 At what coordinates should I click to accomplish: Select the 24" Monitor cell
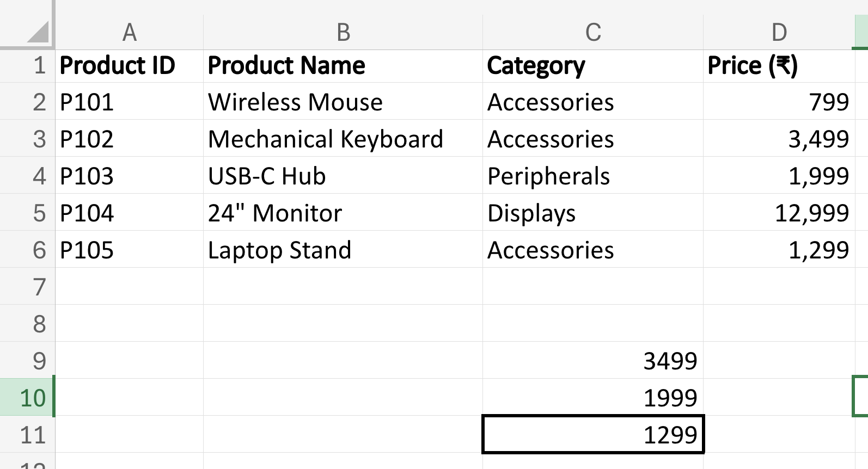click(x=342, y=213)
